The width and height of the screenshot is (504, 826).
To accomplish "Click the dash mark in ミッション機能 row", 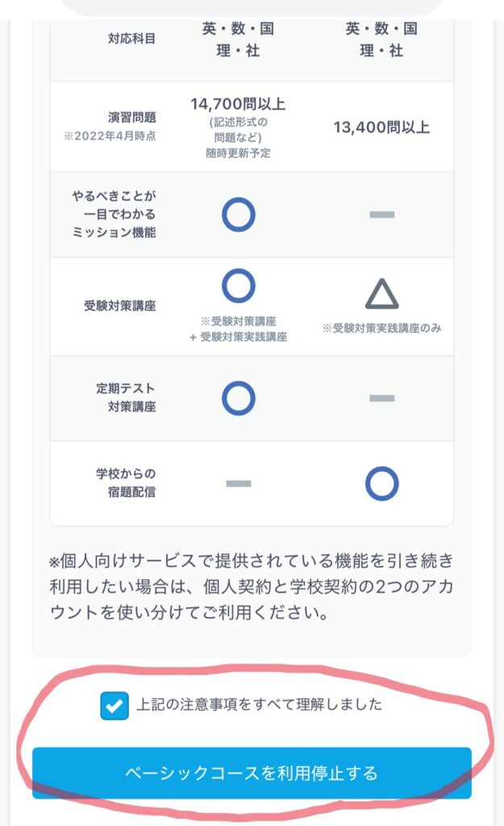I will [x=382, y=216].
